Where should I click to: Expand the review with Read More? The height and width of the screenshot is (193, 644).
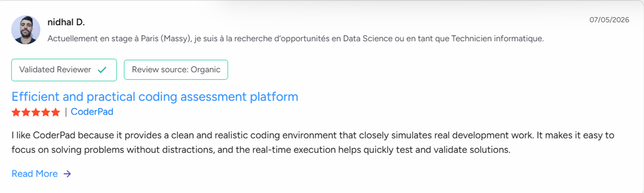[34, 174]
